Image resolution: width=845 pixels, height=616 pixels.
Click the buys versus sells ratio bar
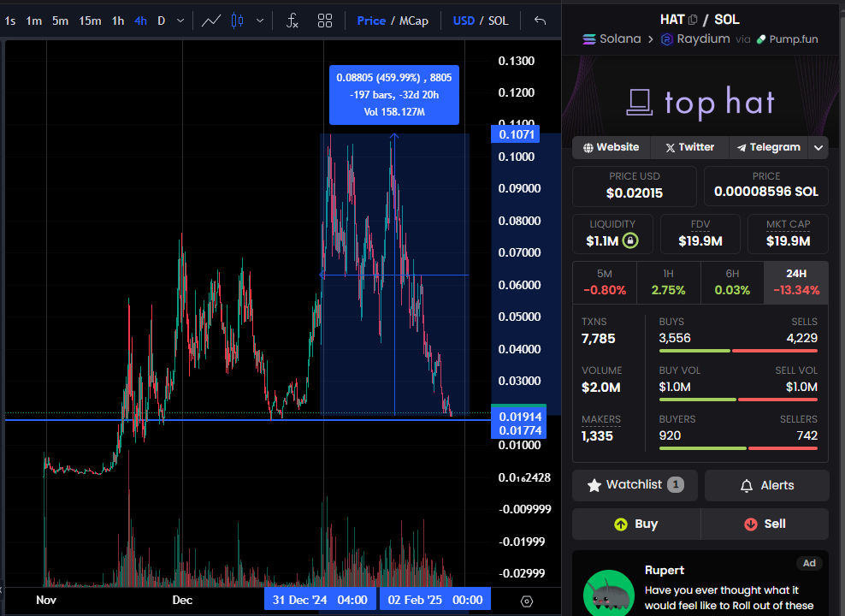(x=738, y=351)
